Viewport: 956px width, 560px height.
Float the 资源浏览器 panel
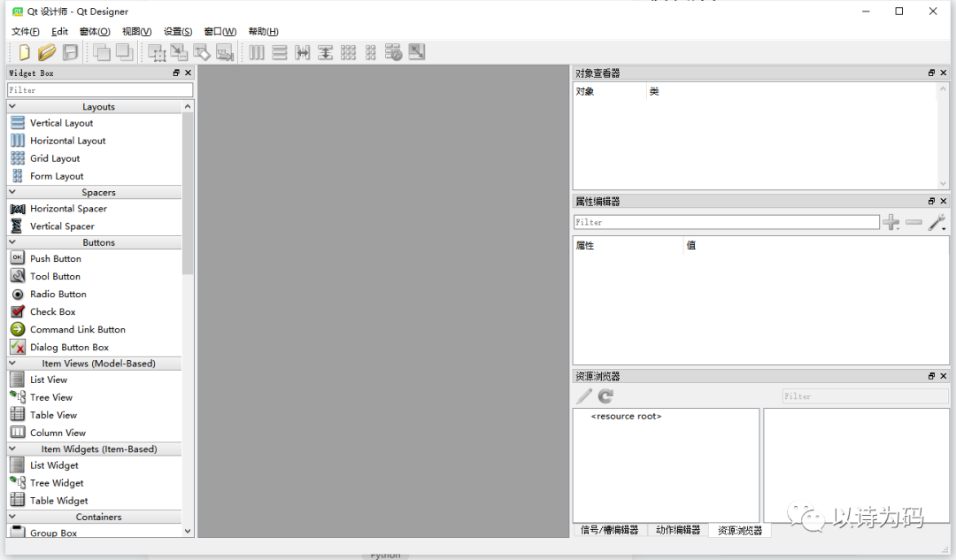click(931, 376)
